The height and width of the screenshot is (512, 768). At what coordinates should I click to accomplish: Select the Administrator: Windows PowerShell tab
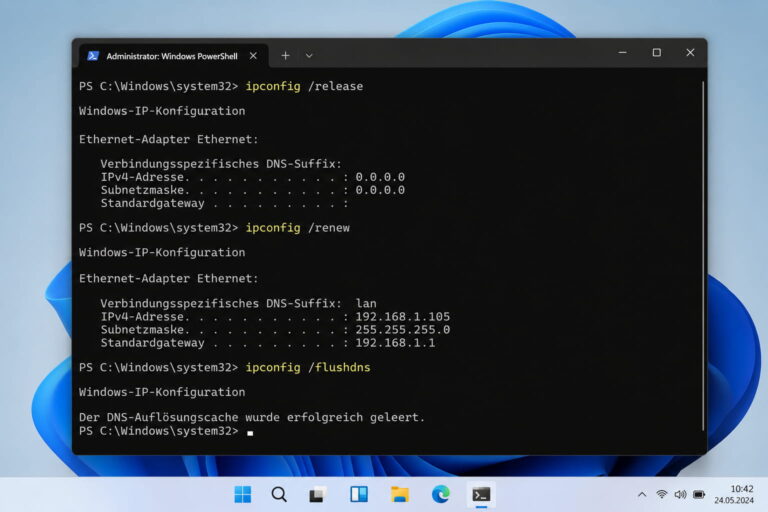(x=173, y=56)
